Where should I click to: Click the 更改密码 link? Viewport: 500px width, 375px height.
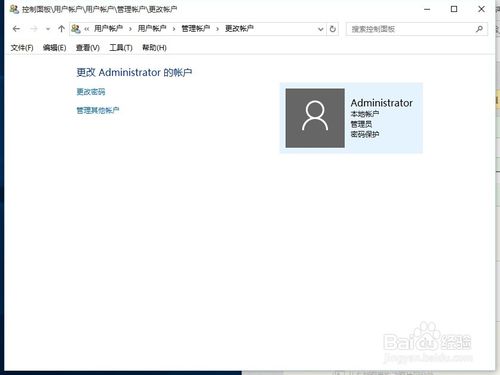[91, 92]
